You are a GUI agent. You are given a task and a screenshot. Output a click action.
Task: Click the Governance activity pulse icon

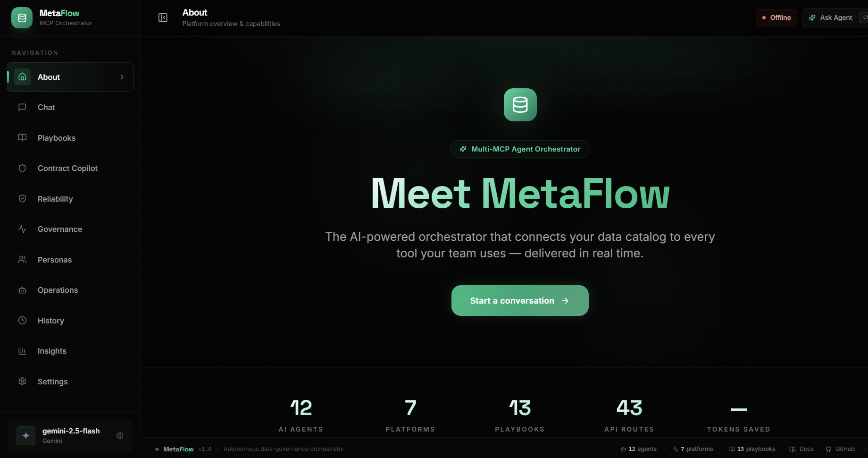(22, 229)
